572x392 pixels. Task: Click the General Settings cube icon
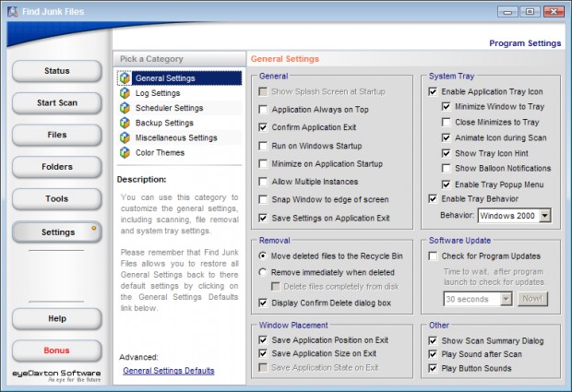point(125,78)
